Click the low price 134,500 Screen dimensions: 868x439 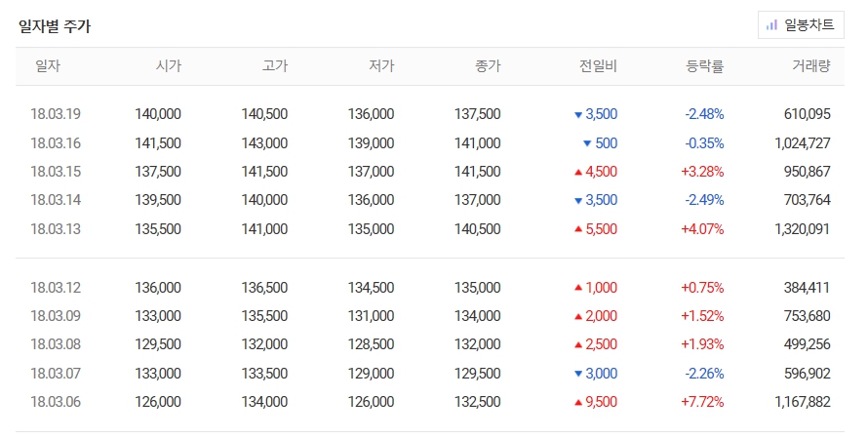[371, 288]
